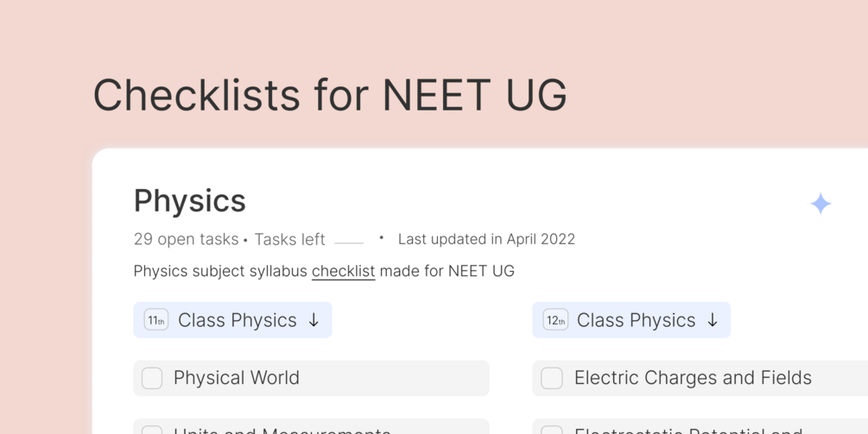Click the Checklists for NEET UG title
Image resolution: width=868 pixels, height=434 pixels.
330,95
